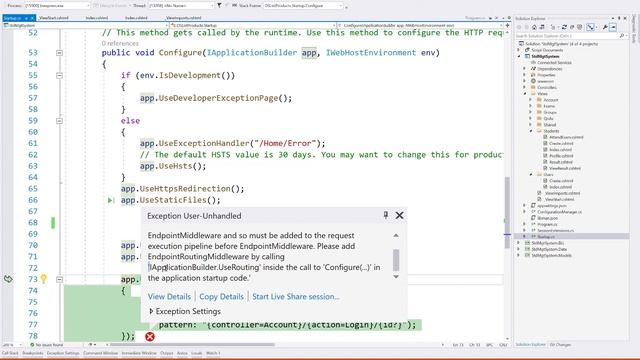
Task: Expand the Controllers folder in Solution Explorer
Action: coord(524,87)
